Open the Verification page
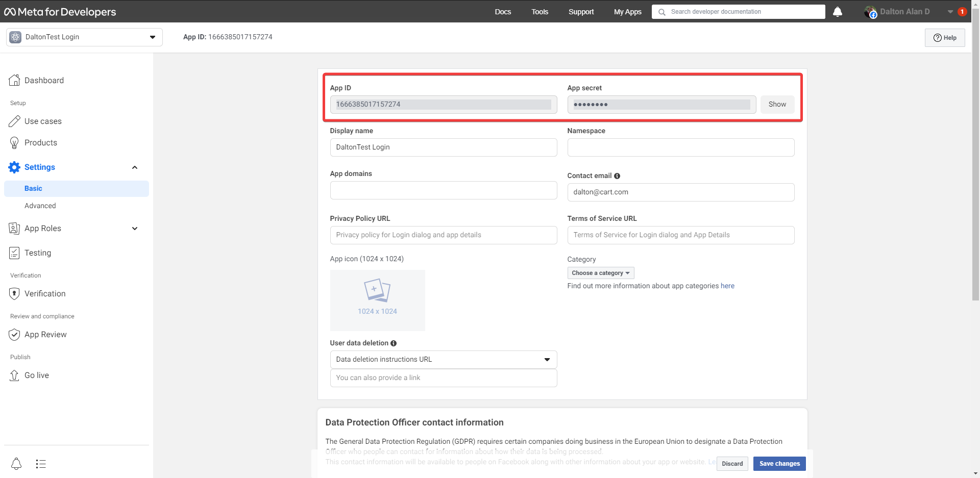Viewport: 980px width, 478px height. tap(45, 293)
